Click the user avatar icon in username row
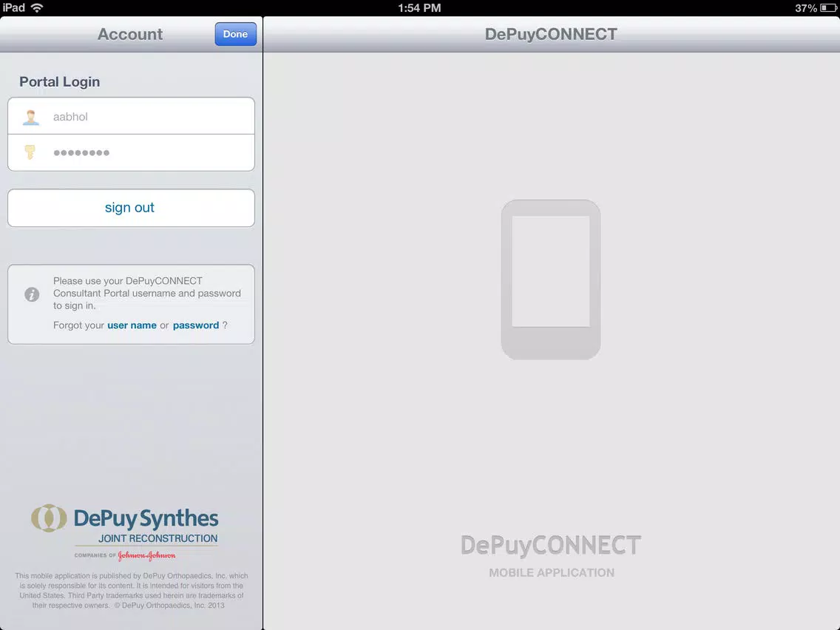 point(31,117)
